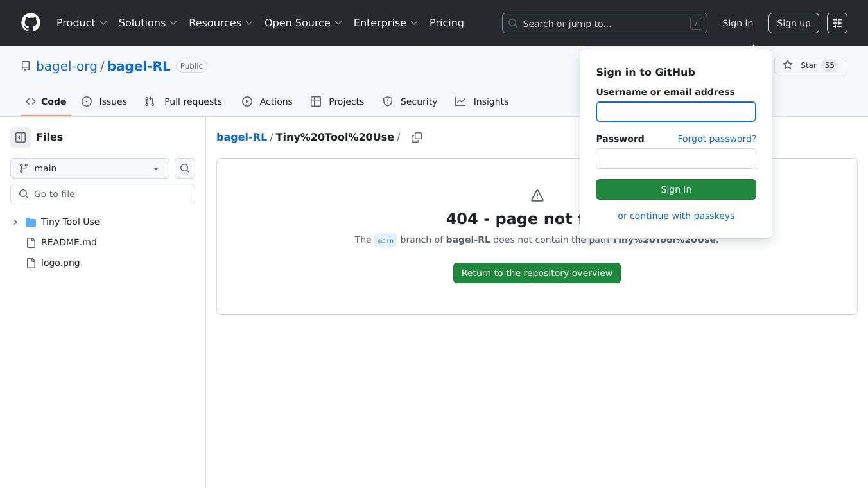Open logo.png in the file tree

point(60,263)
